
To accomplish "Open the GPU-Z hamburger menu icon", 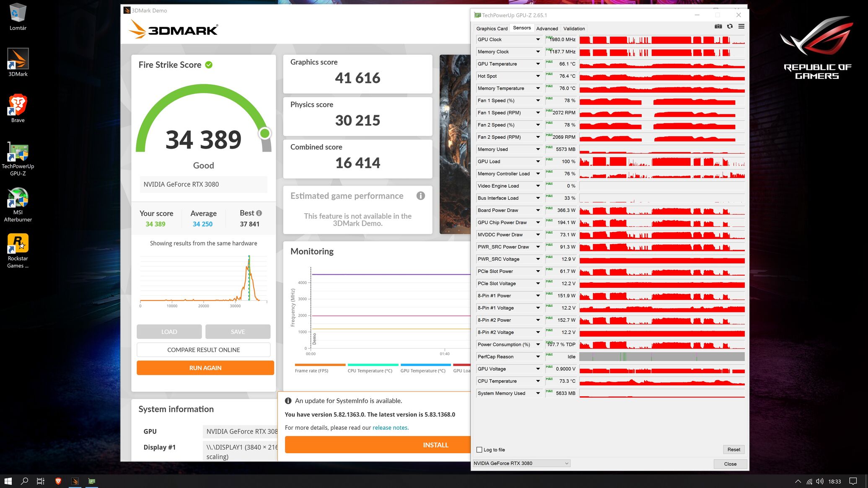I will click(741, 26).
